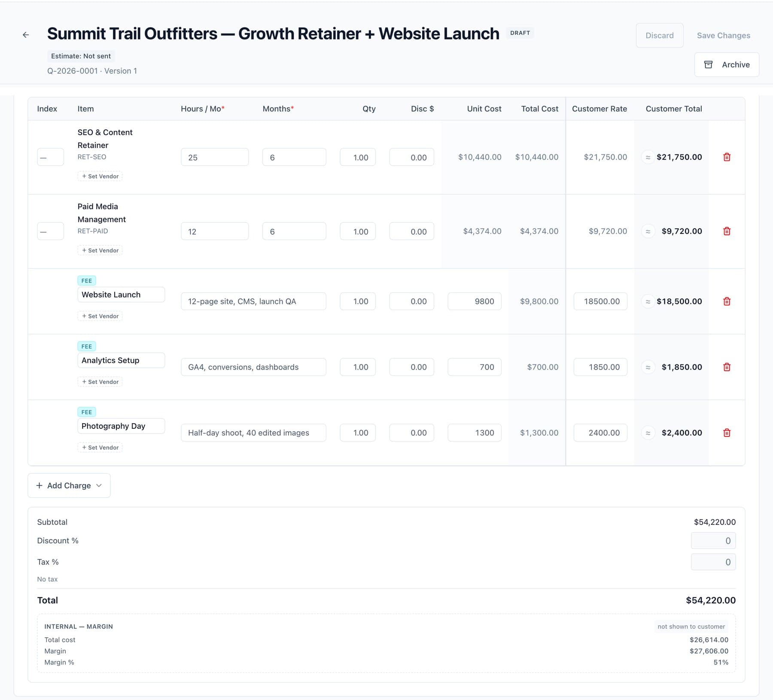773x700 pixels.
Task: Edit description 'Half-day shoot, 40 edited images'
Action: [253, 433]
